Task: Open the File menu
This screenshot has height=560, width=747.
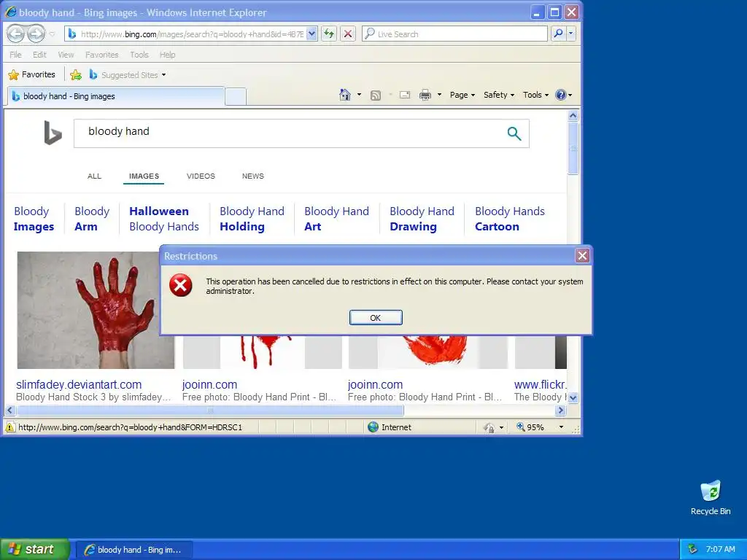Action: 15,55
